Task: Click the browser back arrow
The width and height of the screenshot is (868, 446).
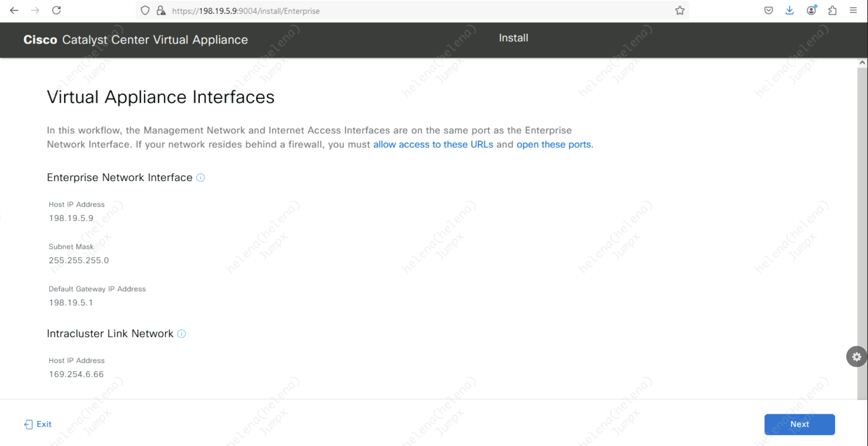Action: pyautogui.click(x=14, y=11)
